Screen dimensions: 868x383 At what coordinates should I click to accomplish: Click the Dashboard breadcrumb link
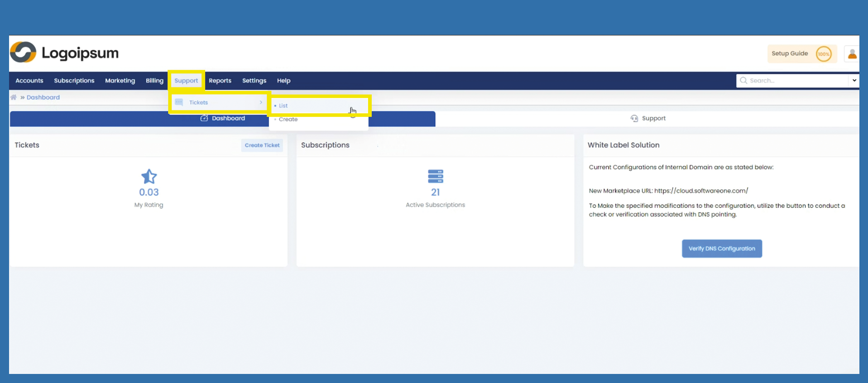coord(43,97)
